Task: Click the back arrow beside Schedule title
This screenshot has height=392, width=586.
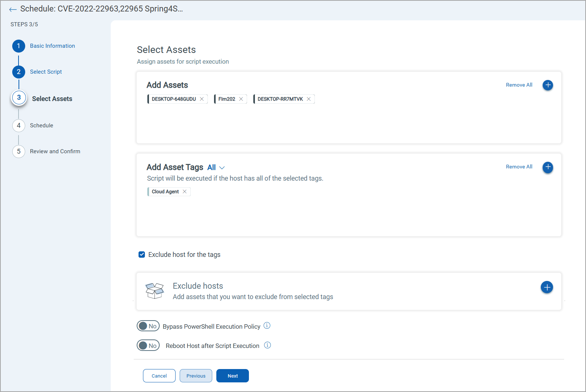Action: [13, 10]
